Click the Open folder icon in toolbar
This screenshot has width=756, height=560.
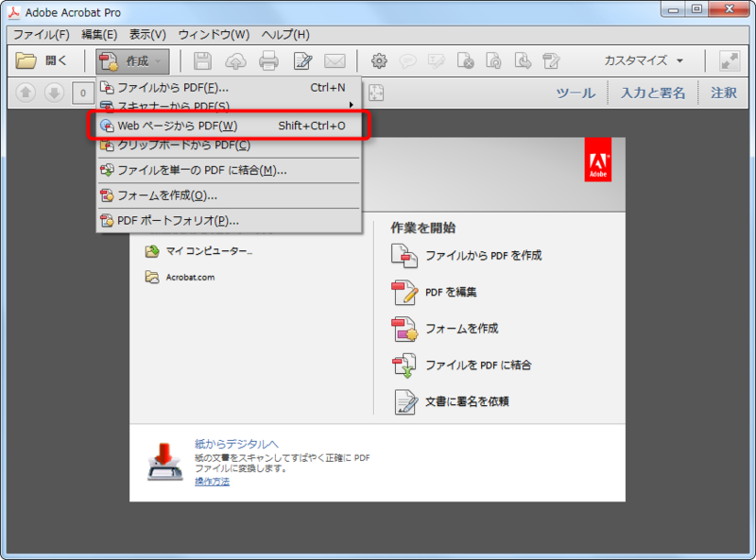[x=26, y=60]
